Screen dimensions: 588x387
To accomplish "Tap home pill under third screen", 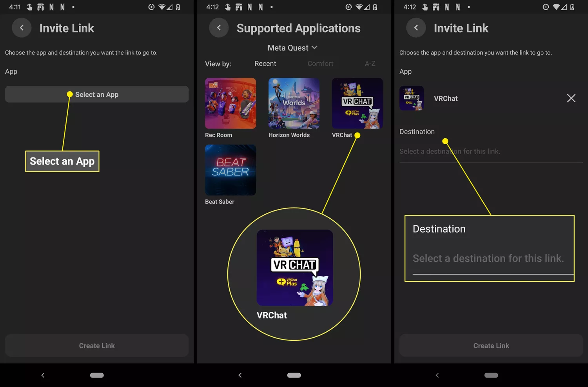I will point(491,375).
